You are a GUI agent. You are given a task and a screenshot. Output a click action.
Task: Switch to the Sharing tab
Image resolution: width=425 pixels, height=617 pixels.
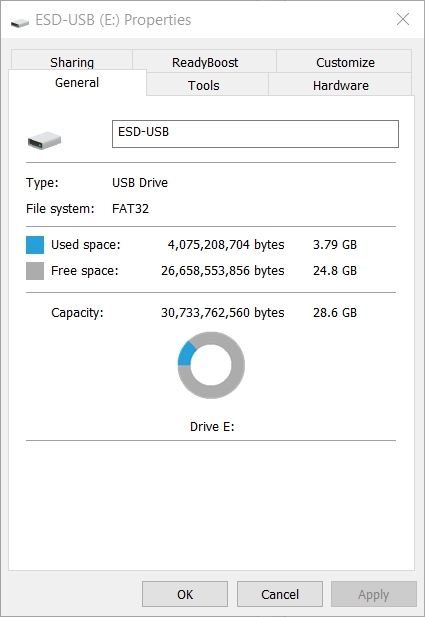tap(72, 62)
